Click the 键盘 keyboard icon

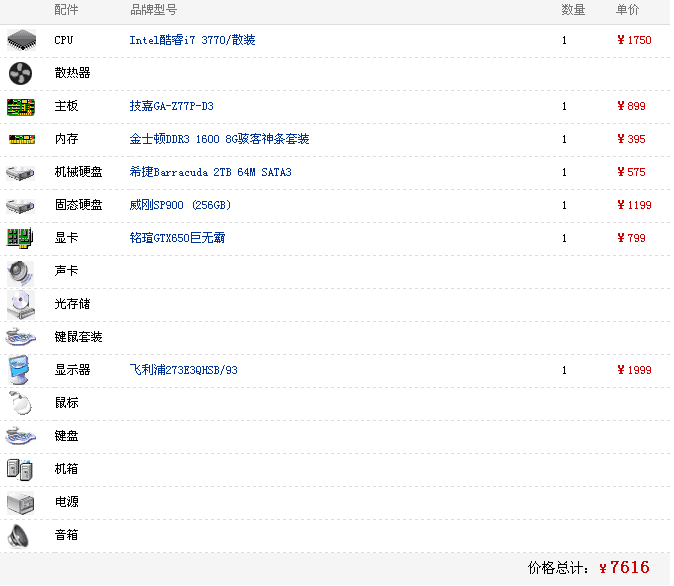[x=21, y=436]
